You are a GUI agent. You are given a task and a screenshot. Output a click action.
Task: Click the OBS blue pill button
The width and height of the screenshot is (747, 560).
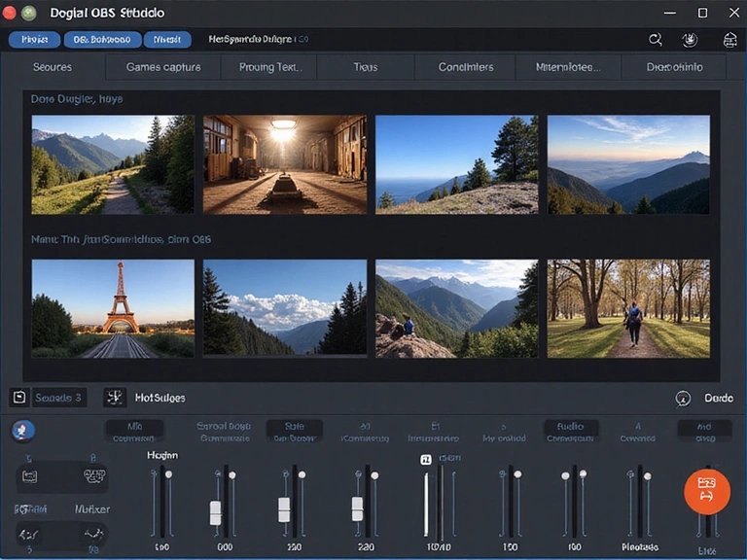point(102,40)
